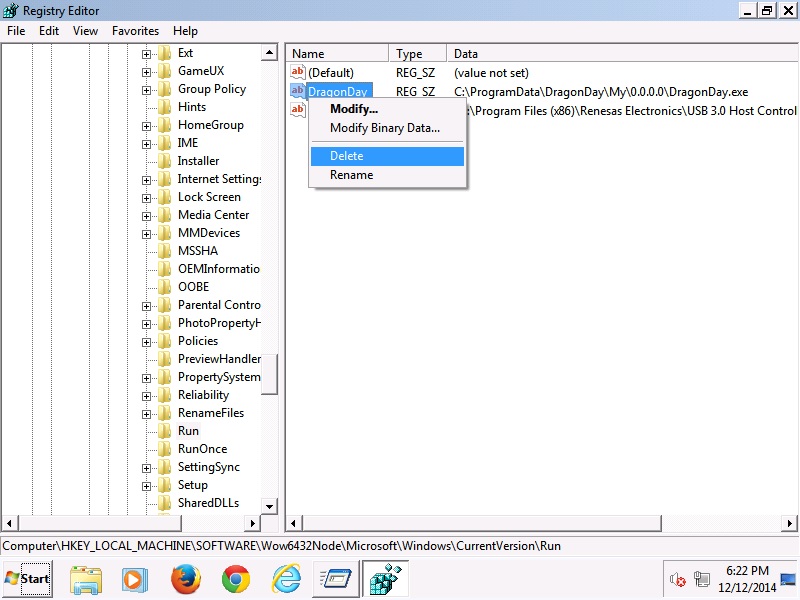This screenshot has width=800, height=600.
Task: Click the Data column header
Action: tap(622, 54)
